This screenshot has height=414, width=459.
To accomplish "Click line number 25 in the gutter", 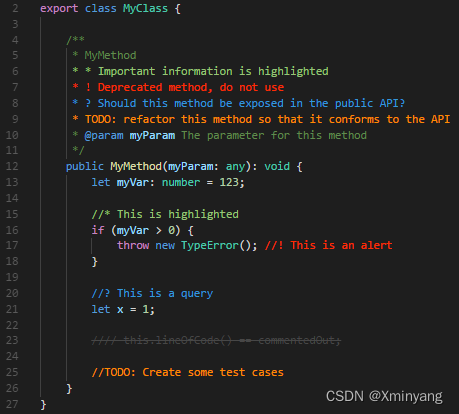I will pyautogui.click(x=12, y=372).
